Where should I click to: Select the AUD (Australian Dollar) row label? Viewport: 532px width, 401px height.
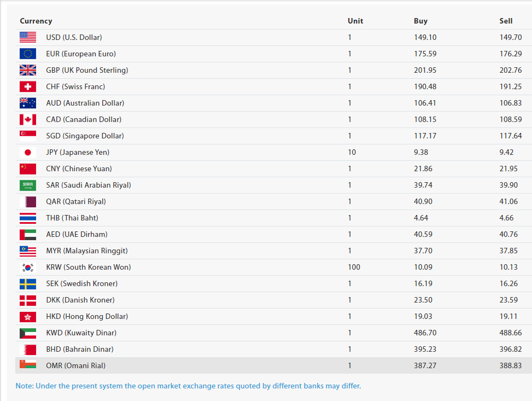85,103
